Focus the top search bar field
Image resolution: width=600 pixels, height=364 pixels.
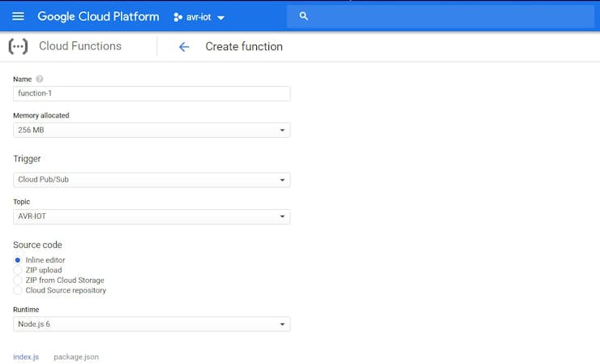(x=440, y=16)
